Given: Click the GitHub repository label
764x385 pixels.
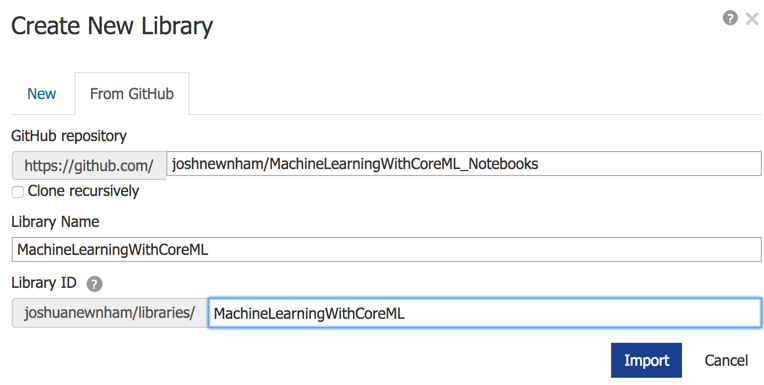Looking at the screenshot, I should (69, 136).
